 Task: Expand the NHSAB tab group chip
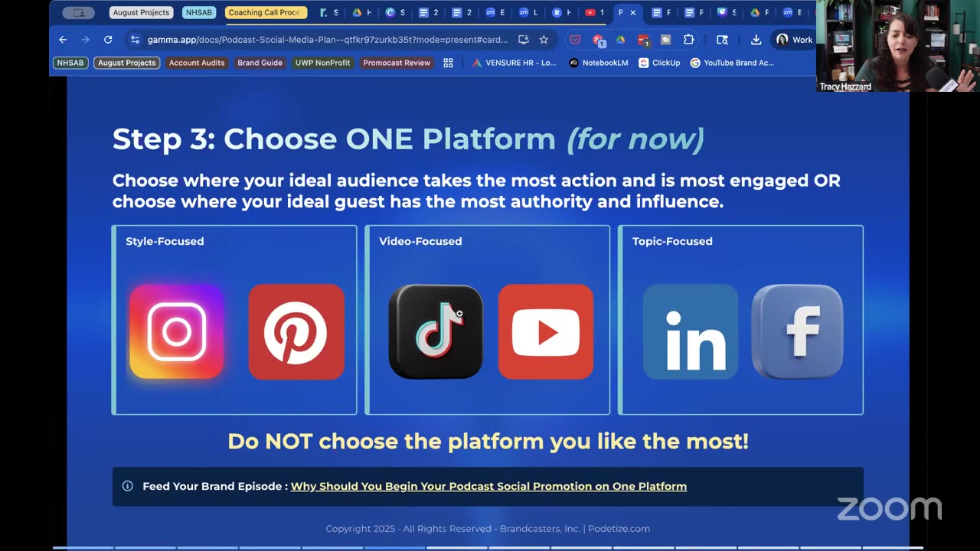coord(199,12)
